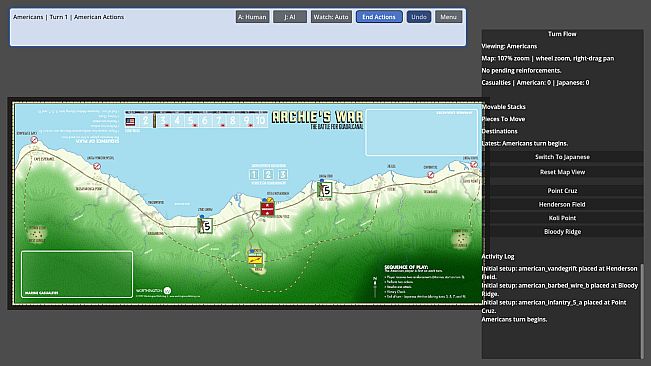The width and height of the screenshot is (651, 366).
Task: Click turn track box 7
Action: [x=219, y=121]
